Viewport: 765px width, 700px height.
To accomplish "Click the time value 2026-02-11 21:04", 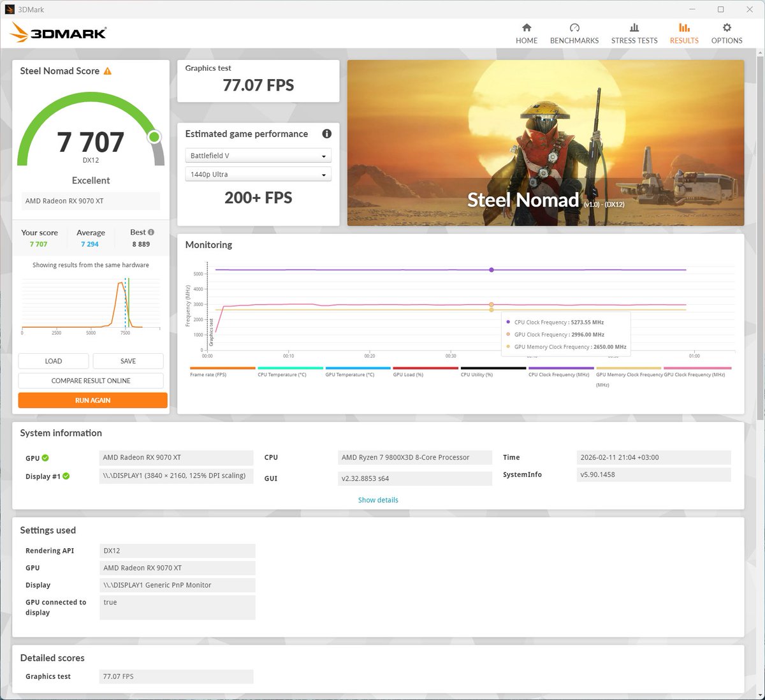I will pos(653,457).
